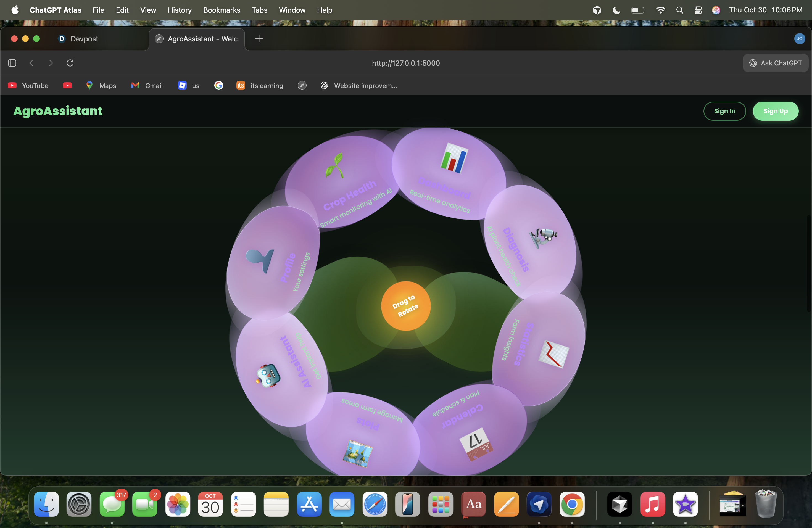Open a new tab with plus
812x528 pixels.
point(259,39)
